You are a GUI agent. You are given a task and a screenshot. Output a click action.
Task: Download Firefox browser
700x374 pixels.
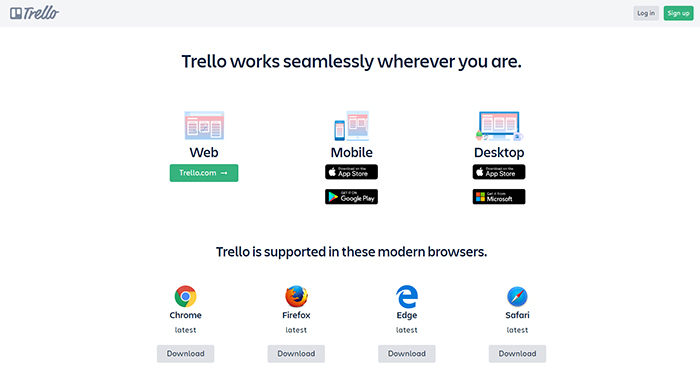[296, 353]
